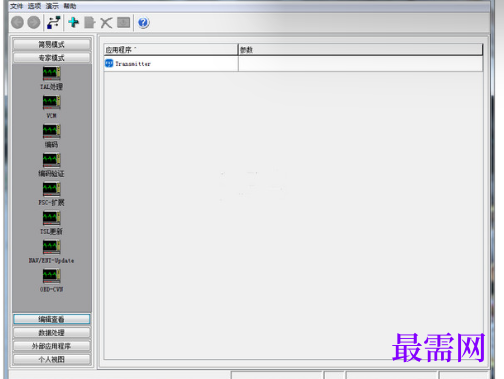
Task: Open the TSL更新 module
Action: coord(51,223)
